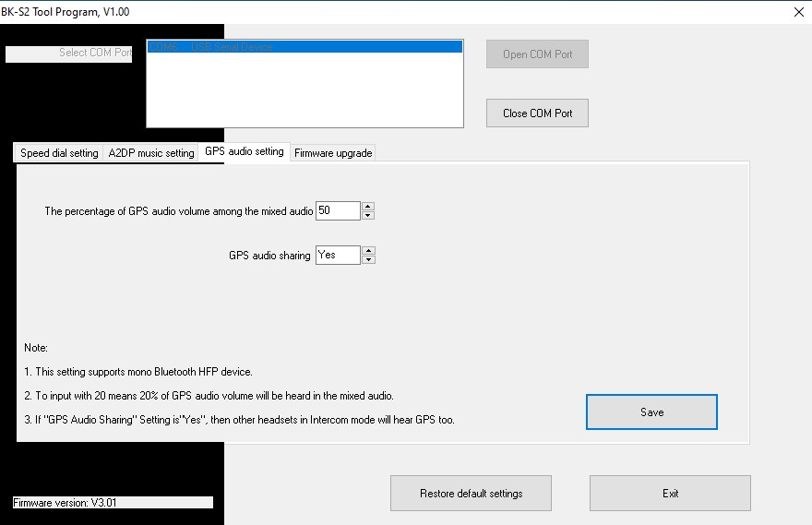Exit the BK-S2 Tool Program

(x=670, y=494)
